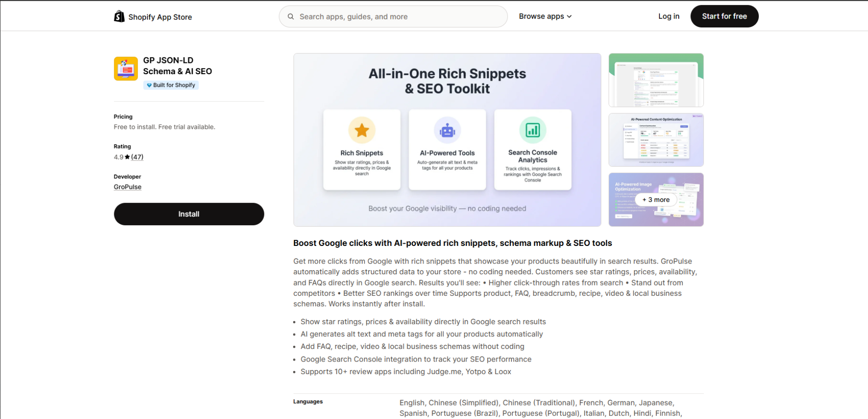868x419 pixels.
Task: Click the Pricing label
Action: click(123, 116)
